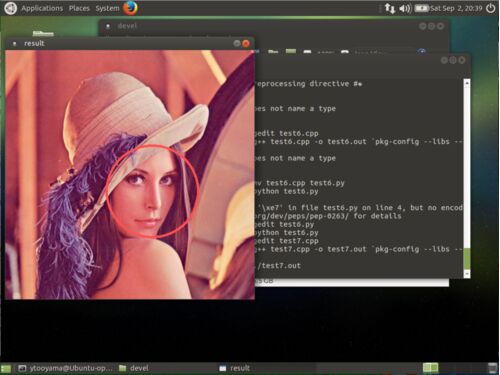Click 'eprocessing directive #' terminal text
This screenshot has height=375, width=500.
click(309, 84)
